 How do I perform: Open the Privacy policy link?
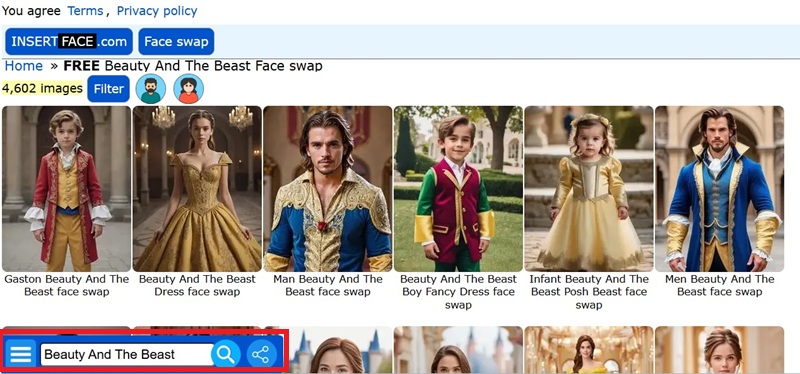[157, 11]
